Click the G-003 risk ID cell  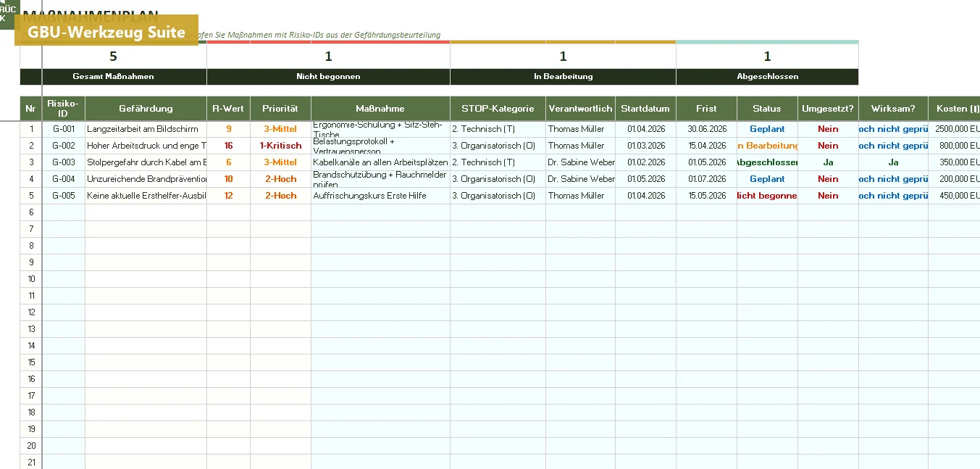[64, 162]
